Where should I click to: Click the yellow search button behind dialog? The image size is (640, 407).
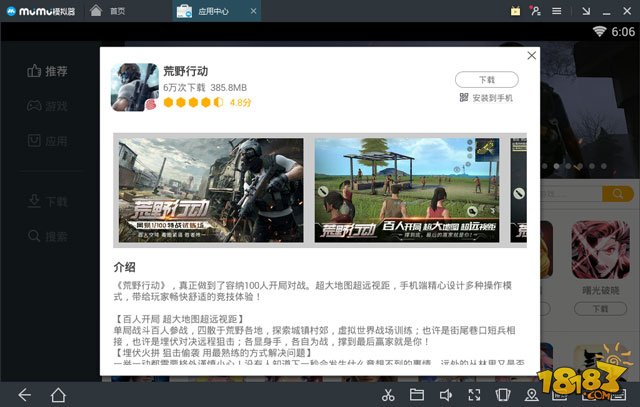[x=618, y=193]
